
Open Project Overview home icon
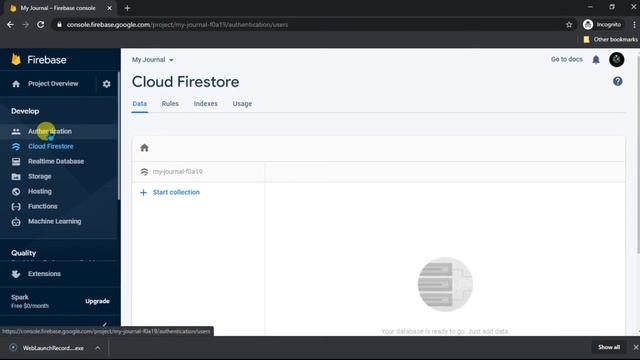pyautogui.click(x=16, y=84)
